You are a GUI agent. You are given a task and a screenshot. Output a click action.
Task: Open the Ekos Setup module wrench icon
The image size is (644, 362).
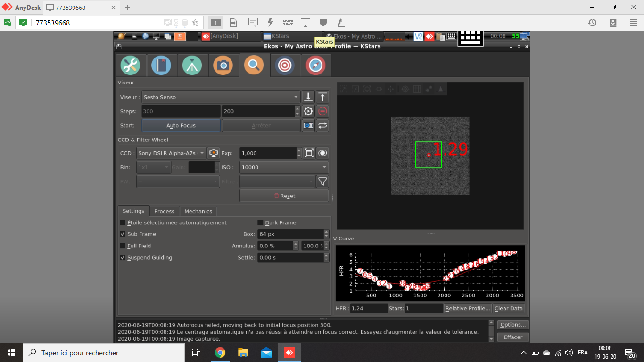pyautogui.click(x=131, y=66)
